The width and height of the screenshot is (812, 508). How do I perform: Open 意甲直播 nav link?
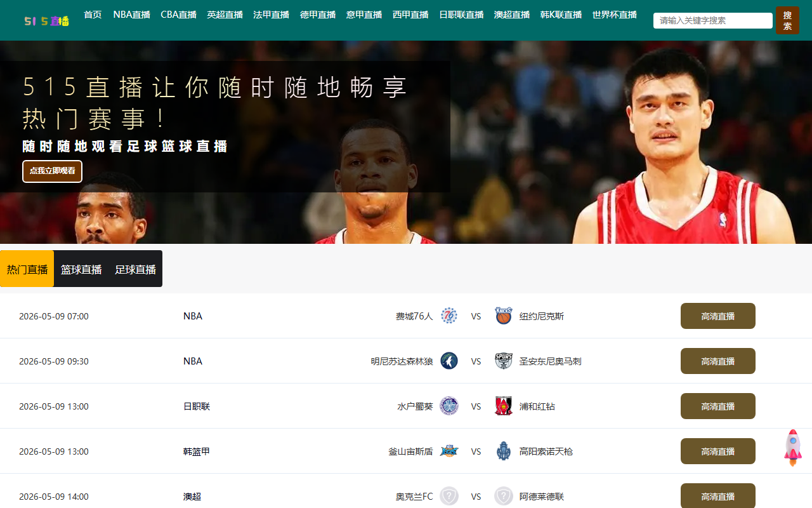[x=364, y=15]
